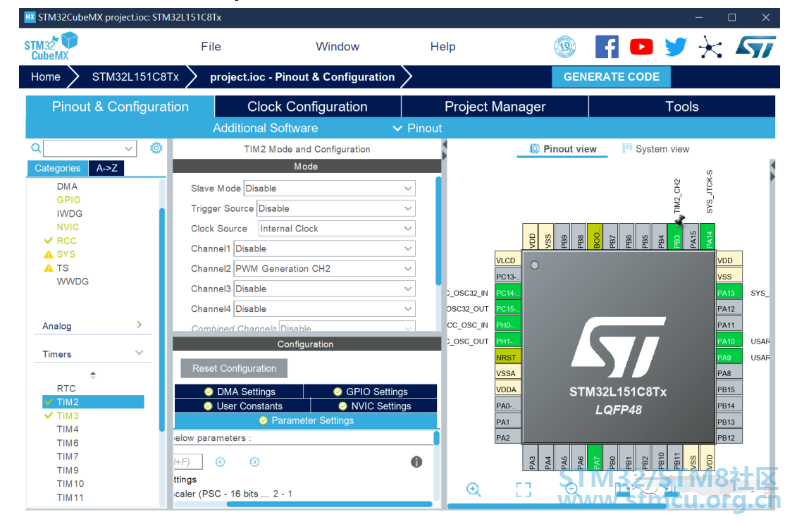Select the BOOT0 pin on the chip

coord(595,236)
